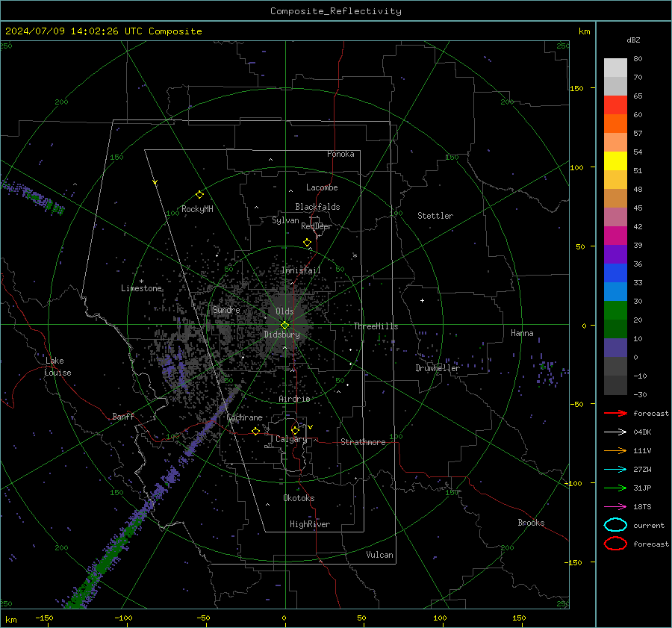The height and width of the screenshot is (628, 672).
Task: Click the red forecast ellipse icon
Action: [615, 544]
